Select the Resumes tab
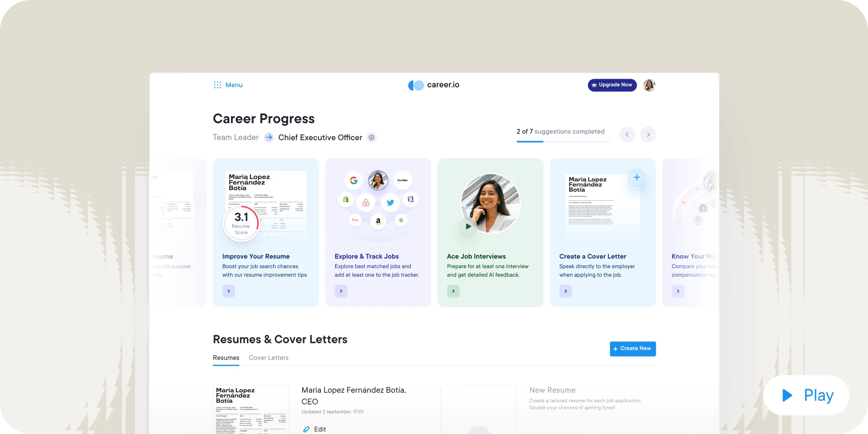Image resolution: width=868 pixels, height=434 pixels. click(226, 357)
